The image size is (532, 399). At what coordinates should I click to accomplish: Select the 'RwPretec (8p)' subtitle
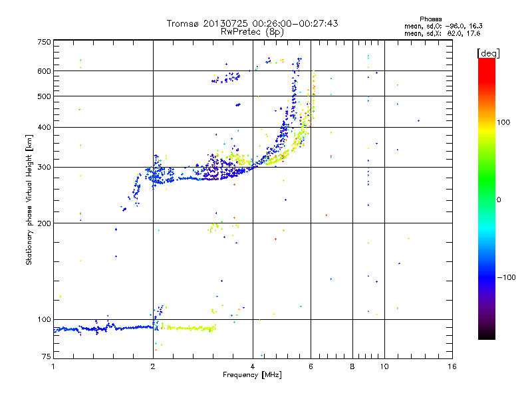tap(252, 32)
